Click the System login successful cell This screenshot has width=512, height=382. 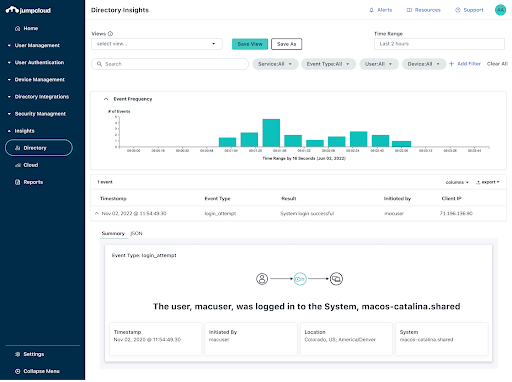pyautogui.click(x=307, y=213)
